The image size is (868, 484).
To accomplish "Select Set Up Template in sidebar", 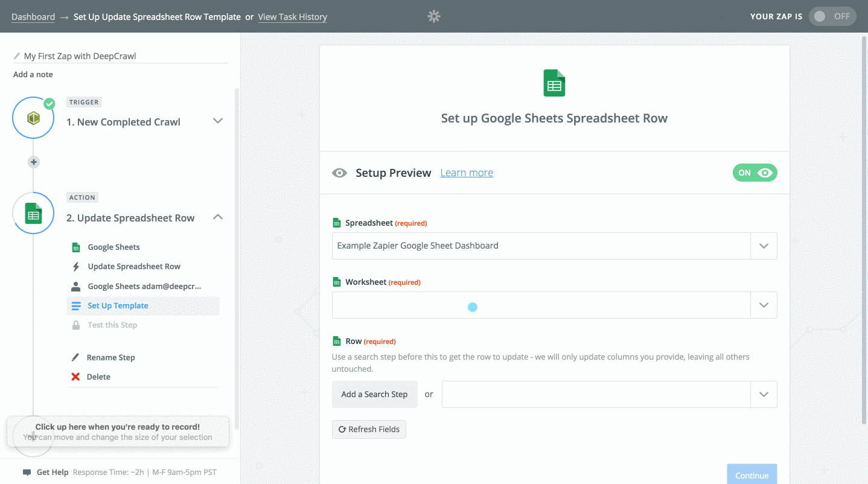I will 118,306.
